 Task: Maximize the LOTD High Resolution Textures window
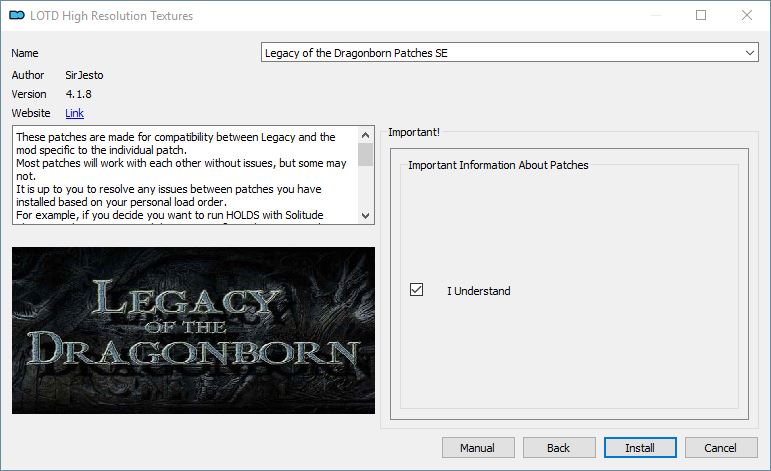701,15
